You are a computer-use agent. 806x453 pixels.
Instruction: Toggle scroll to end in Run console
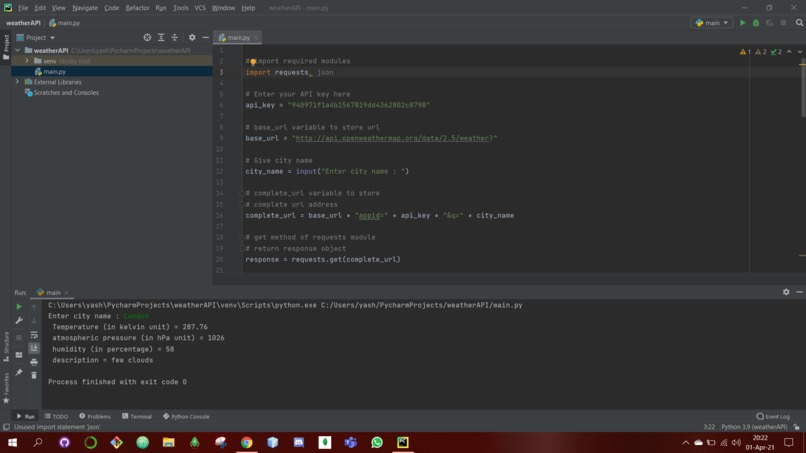point(34,348)
